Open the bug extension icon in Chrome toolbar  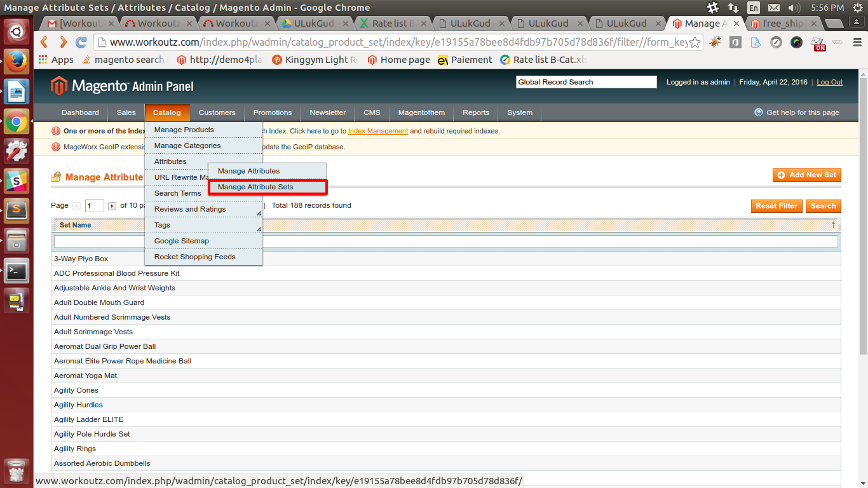tap(715, 43)
